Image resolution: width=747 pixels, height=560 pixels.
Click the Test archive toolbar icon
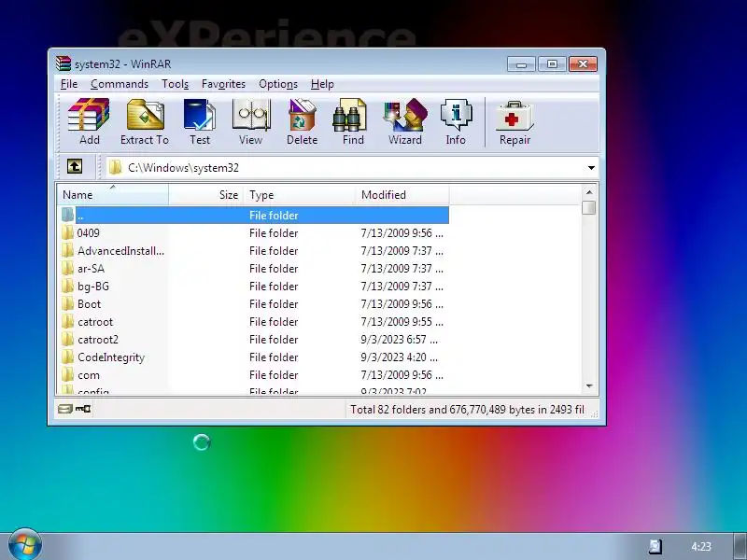(200, 115)
